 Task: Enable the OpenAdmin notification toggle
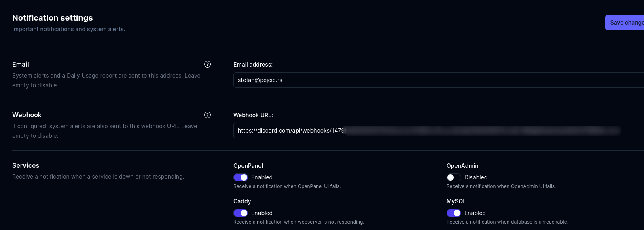pyautogui.click(x=453, y=177)
